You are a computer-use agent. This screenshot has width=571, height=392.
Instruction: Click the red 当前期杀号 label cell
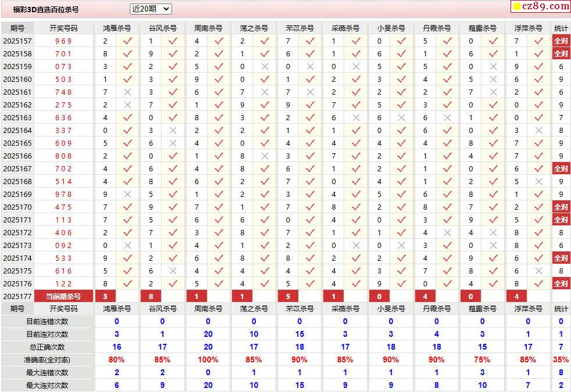63,296
